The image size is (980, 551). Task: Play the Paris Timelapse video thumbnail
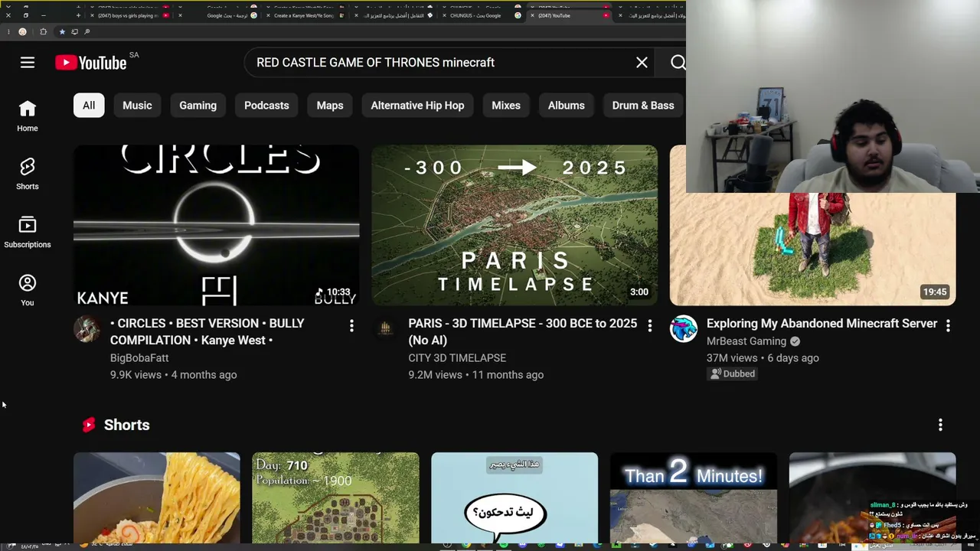click(x=514, y=226)
